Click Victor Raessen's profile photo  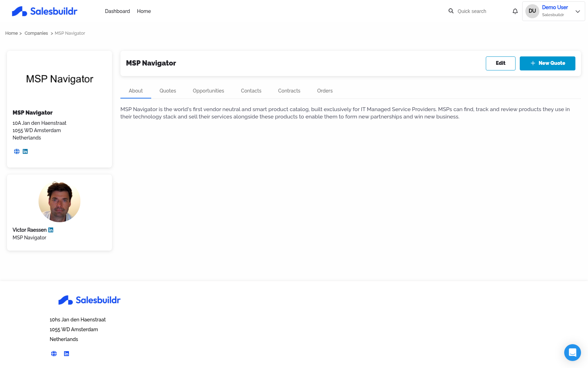pyautogui.click(x=59, y=201)
